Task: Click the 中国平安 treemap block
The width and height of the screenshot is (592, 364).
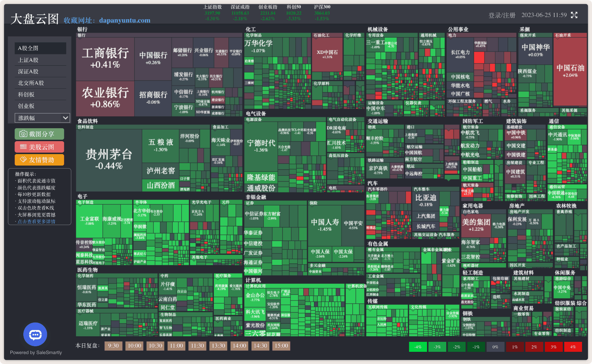Action: click(x=353, y=225)
